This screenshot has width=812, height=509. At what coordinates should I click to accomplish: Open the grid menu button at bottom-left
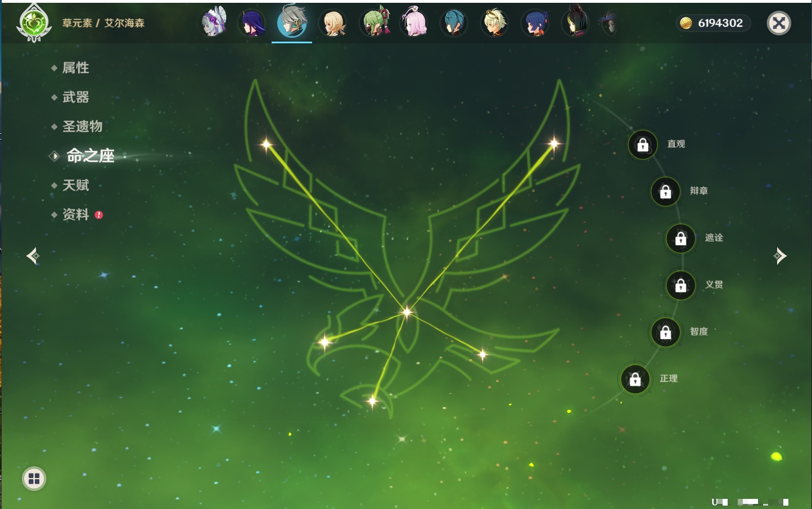point(34,479)
